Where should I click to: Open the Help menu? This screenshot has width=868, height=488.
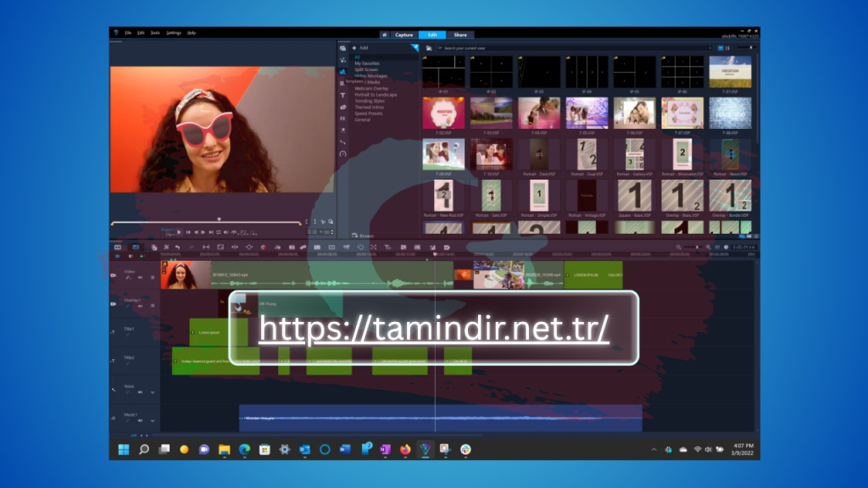pyautogui.click(x=191, y=33)
